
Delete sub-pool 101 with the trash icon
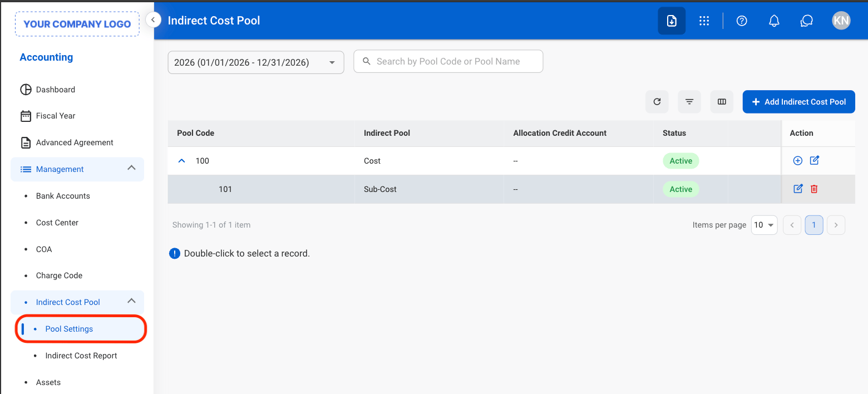coord(814,189)
